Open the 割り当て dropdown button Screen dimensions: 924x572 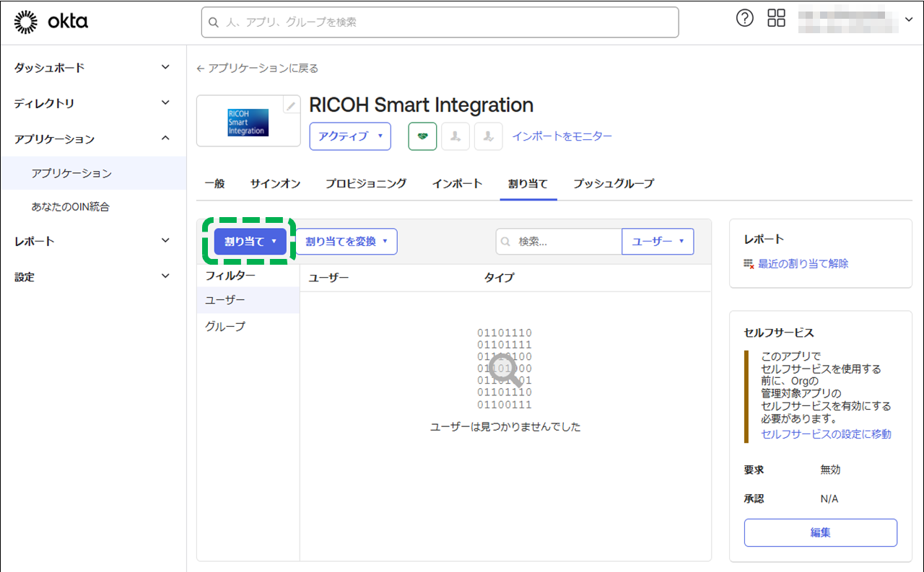click(250, 242)
